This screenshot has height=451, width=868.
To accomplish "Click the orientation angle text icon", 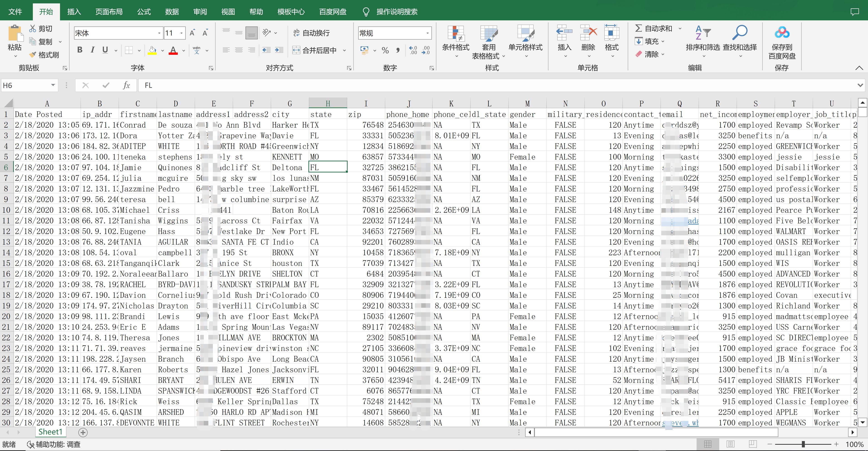I will (x=267, y=33).
